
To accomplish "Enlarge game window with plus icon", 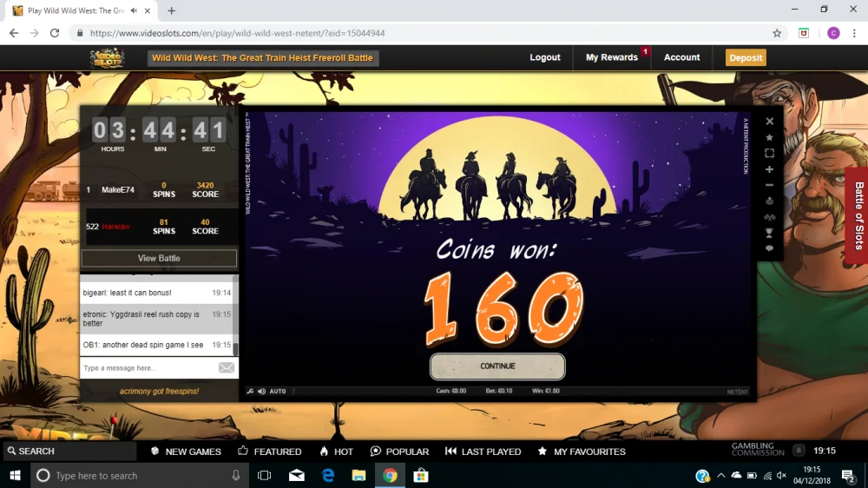I will point(769,169).
